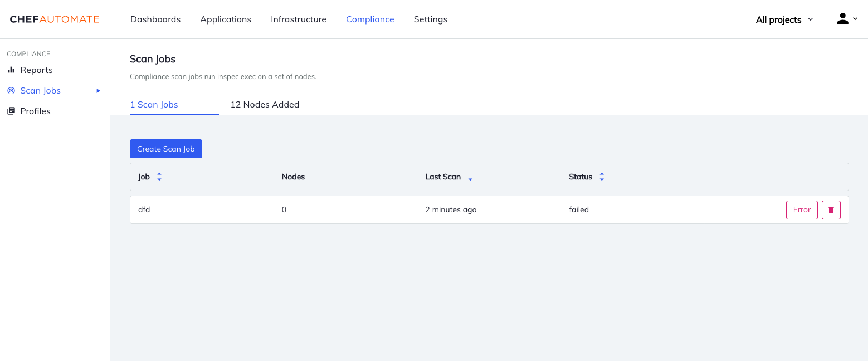Select the Scan Jobs radar icon
The width and height of the screenshot is (868, 361).
(11, 90)
